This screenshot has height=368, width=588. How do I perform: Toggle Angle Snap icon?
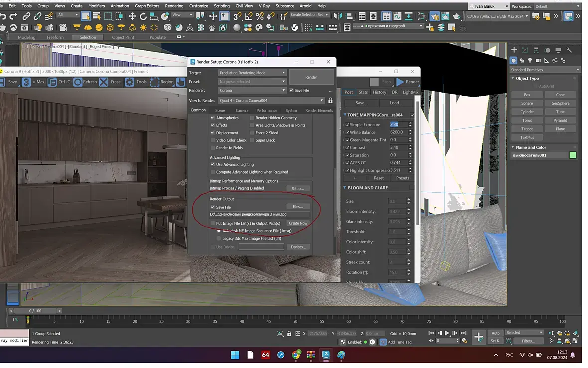coord(248,16)
